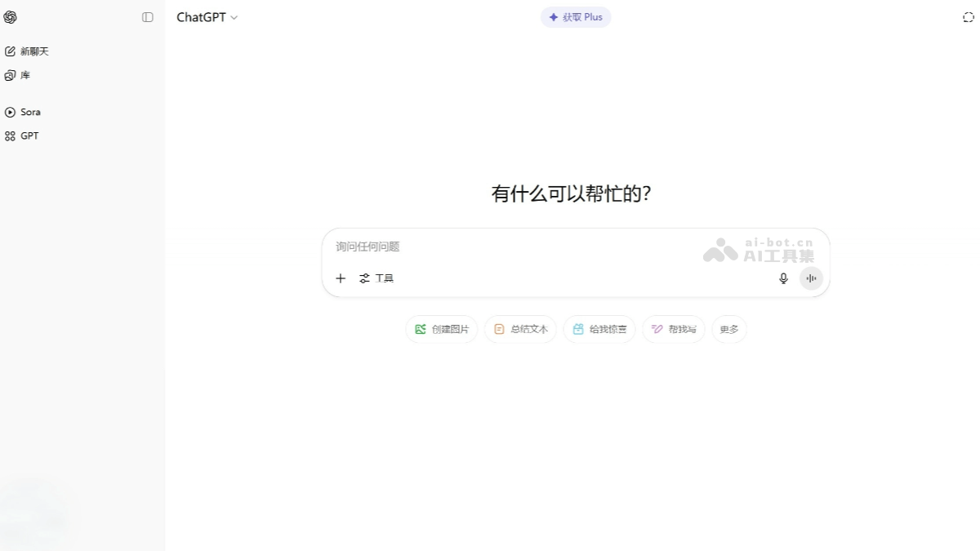Click the plus icon to attach files

click(x=341, y=278)
